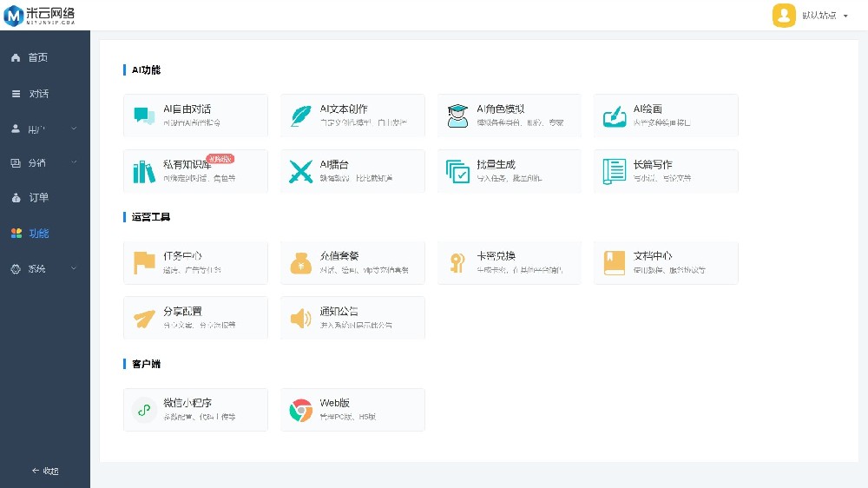868x488 pixels.
Task: Click the AI绘画 card title
Action: 648,109
